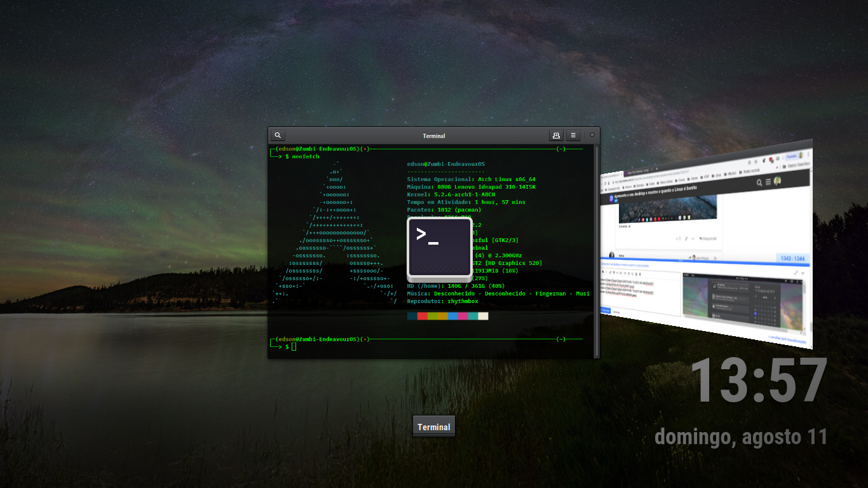Click 'HD (/home): 140G / 361G (40%)' line

tap(456, 286)
